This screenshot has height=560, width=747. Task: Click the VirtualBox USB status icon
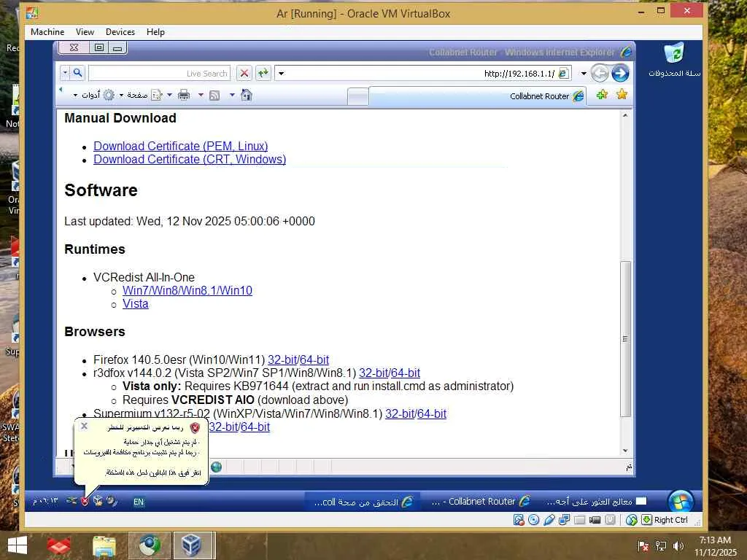[x=549, y=520]
